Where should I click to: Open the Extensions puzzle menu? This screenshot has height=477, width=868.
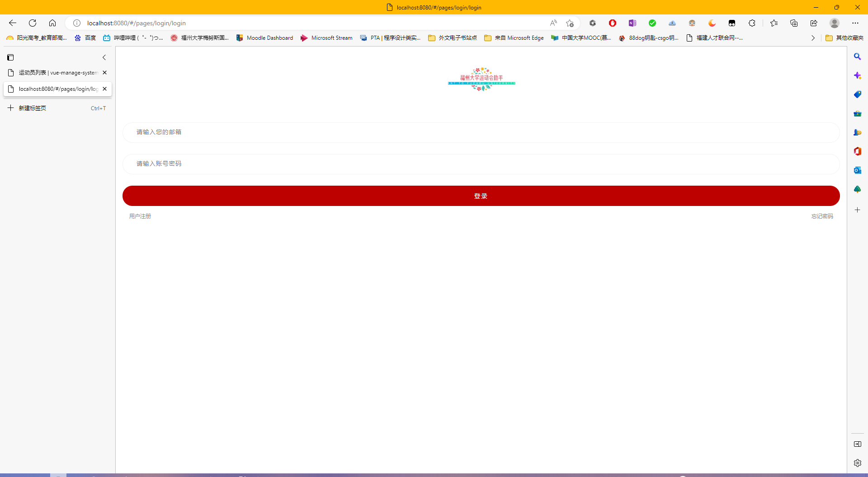[752, 23]
